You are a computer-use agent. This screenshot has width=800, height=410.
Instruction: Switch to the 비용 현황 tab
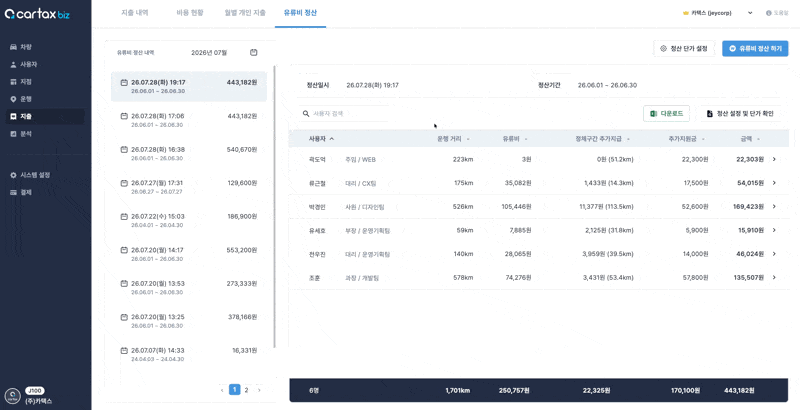[x=189, y=13]
